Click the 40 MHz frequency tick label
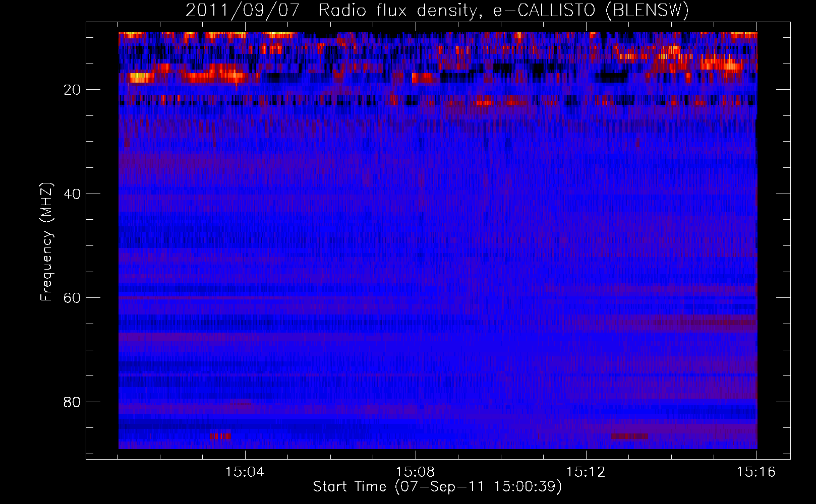Image resolution: width=816 pixels, height=504 pixels. pyautogui.click(x=73, y=194)
